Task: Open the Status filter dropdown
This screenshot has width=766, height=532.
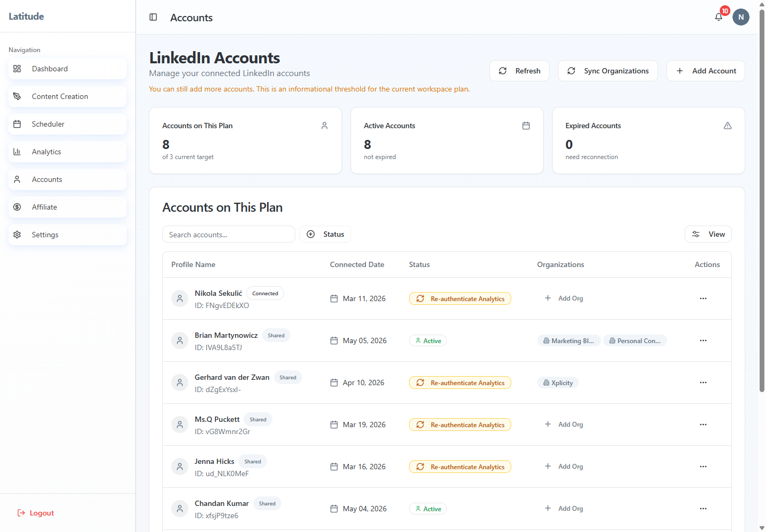Action: tap(325, 234)
